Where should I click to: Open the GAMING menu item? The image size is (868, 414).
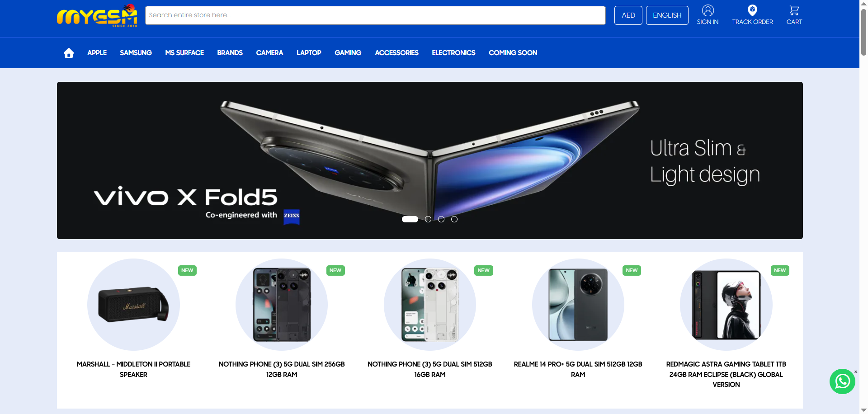[x=348, y=53]
